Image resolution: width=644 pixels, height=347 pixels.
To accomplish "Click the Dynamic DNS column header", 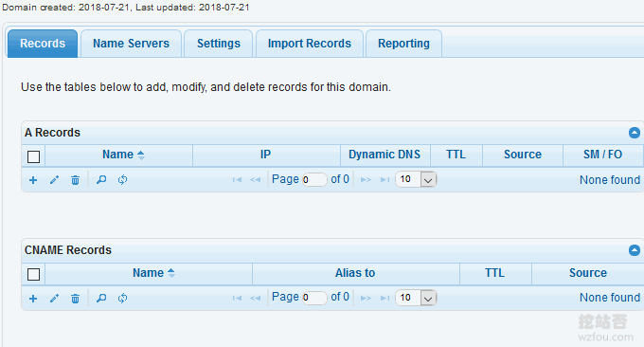I will pyautogui.click(x=385, y=155).
